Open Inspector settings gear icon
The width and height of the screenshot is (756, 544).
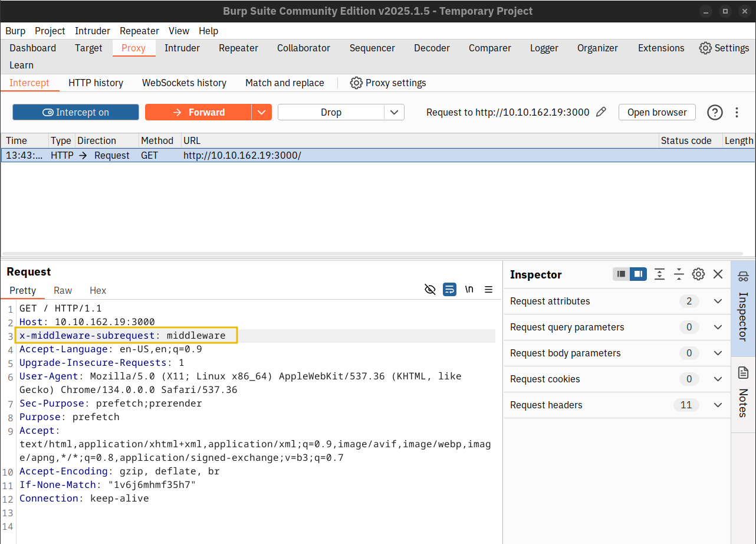click(x=698, y=274)
